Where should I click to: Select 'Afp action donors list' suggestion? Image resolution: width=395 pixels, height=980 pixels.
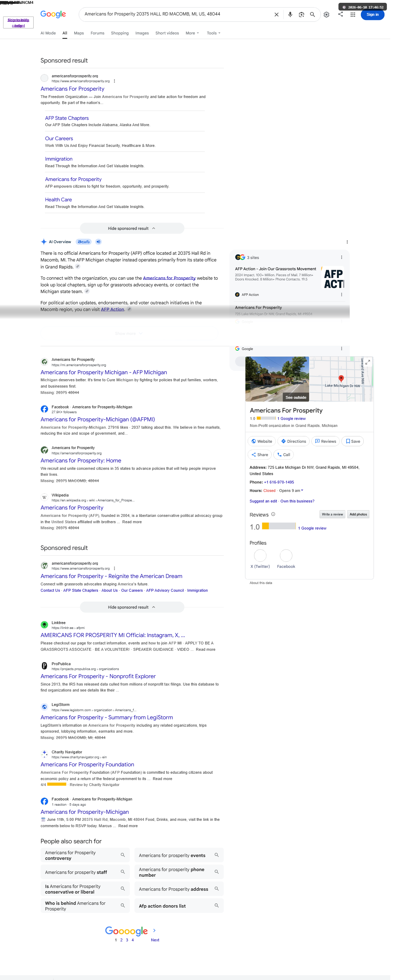coord(179,906)
